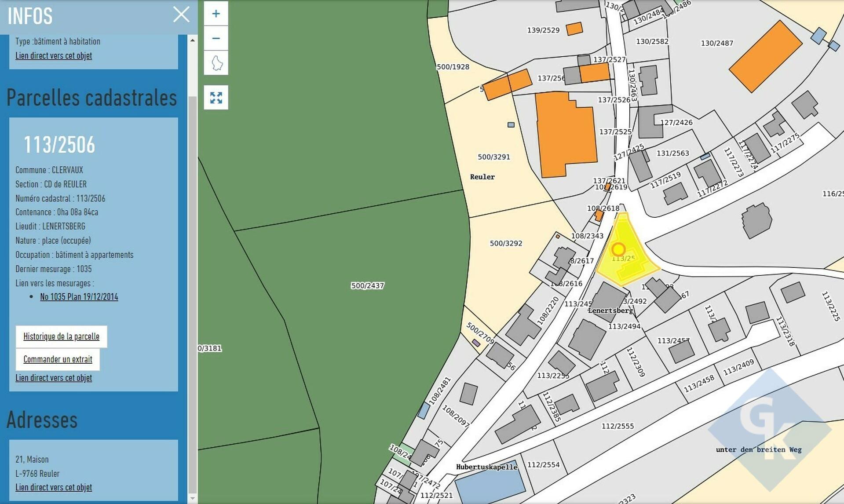Open direct link under address L-9768 Reuler
The height and width of the screenshot is (504, 844).
pyautogui.click(x=54, y=487)
